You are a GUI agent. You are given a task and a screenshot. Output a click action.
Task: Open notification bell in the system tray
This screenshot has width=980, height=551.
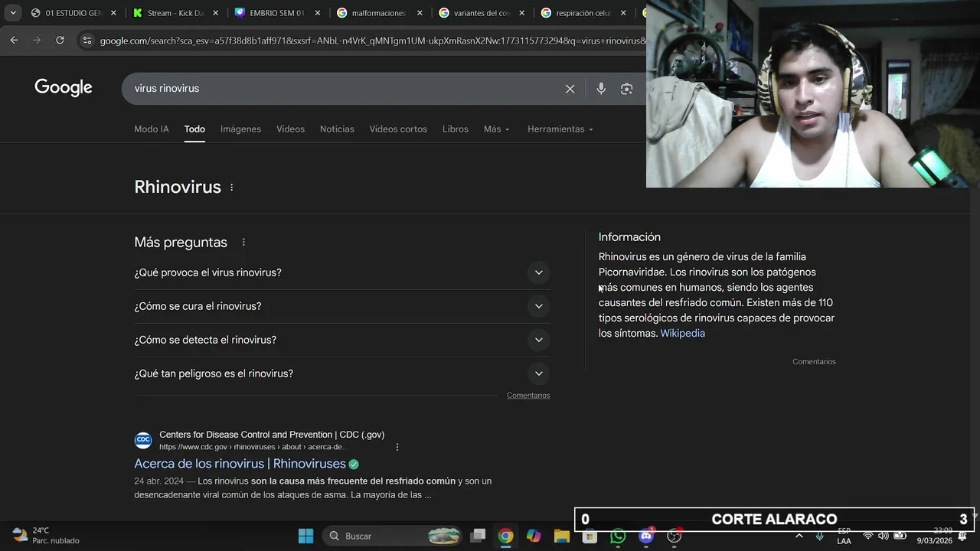(x=962, y=536)
